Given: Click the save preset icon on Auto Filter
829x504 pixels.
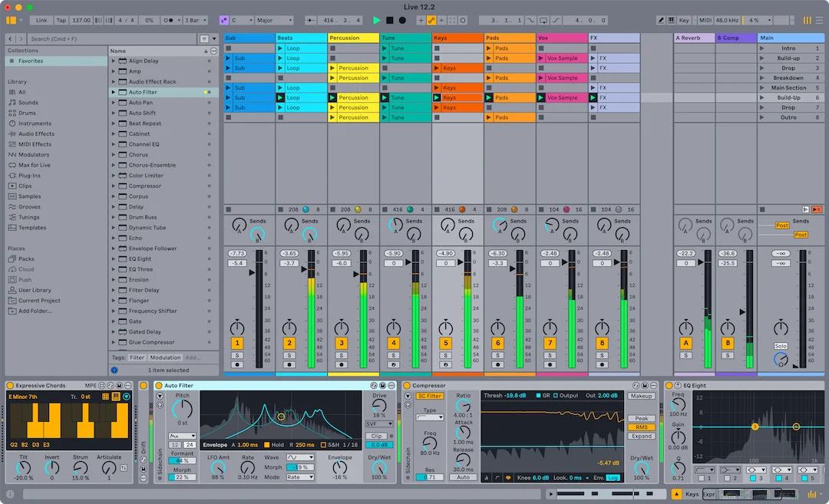Looking at the screenshot, I should (x=382, y=386).
